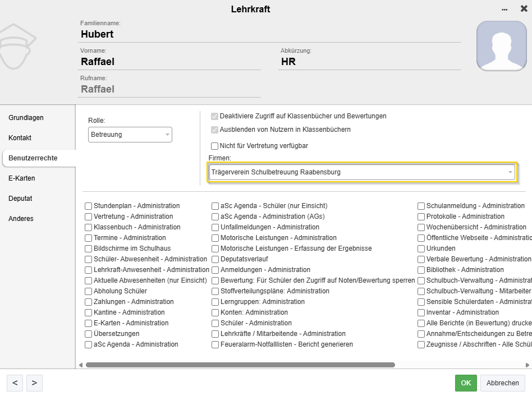
Task: Go to previous teacher record arrow
Action: click(15, 383)
